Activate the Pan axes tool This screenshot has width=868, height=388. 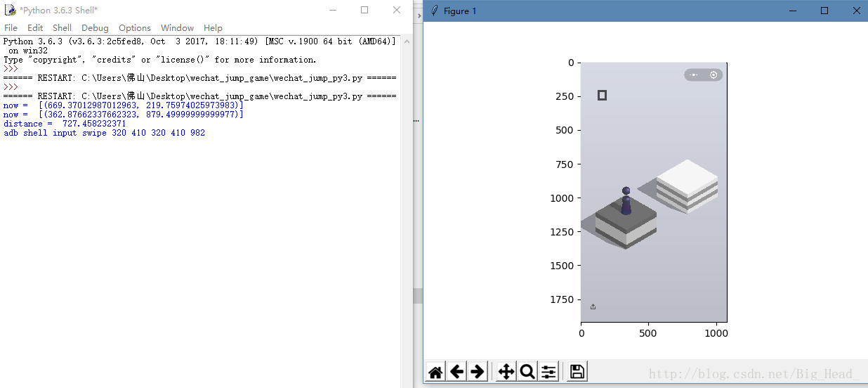pyautogui.click(x=506, y=372)
